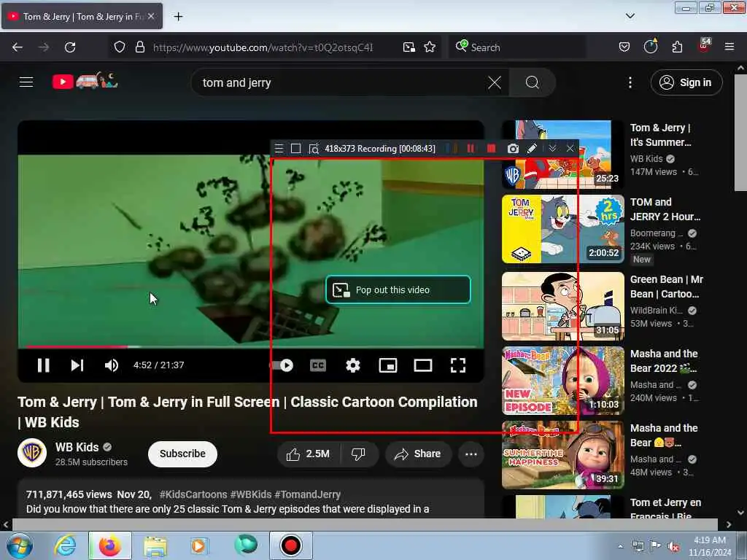
Task: Click the Sign in button
Action: (686, 82)
